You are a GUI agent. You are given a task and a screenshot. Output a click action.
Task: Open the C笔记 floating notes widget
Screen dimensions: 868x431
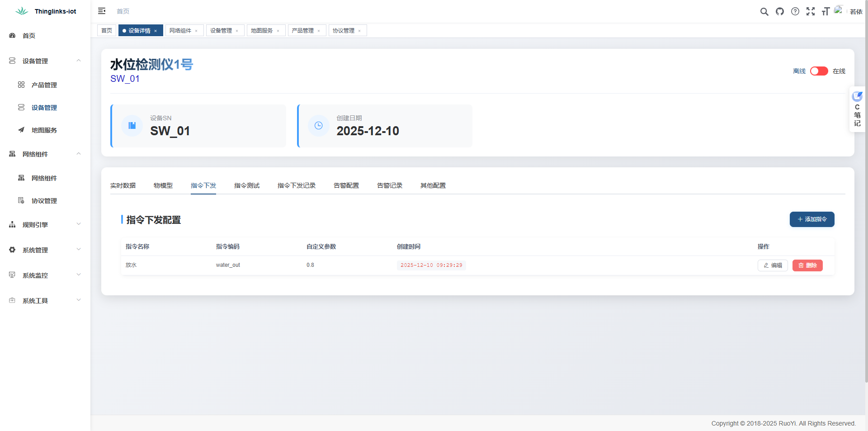pos(857,109)
